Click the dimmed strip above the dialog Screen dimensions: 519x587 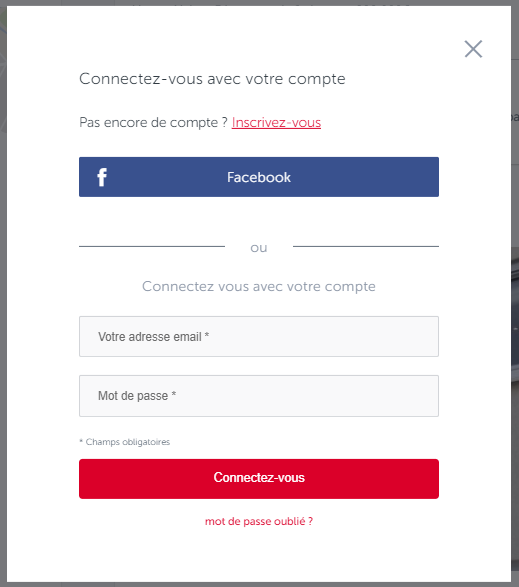tap(260, 3)
